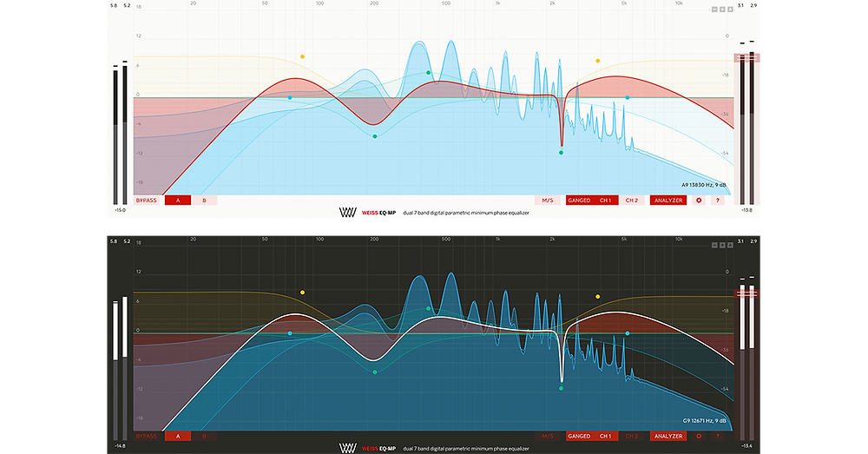Image resolution: width=868 pixels, height=454 pixels.
Task: Click output gain slider handle on dark EQ meter
Action: (x=746, y=294)
